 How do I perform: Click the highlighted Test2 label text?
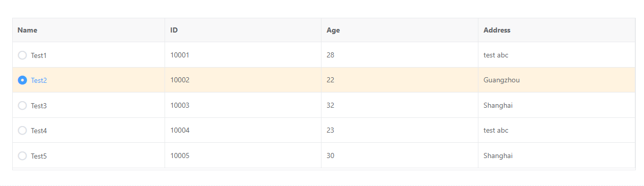click(39, 80)
